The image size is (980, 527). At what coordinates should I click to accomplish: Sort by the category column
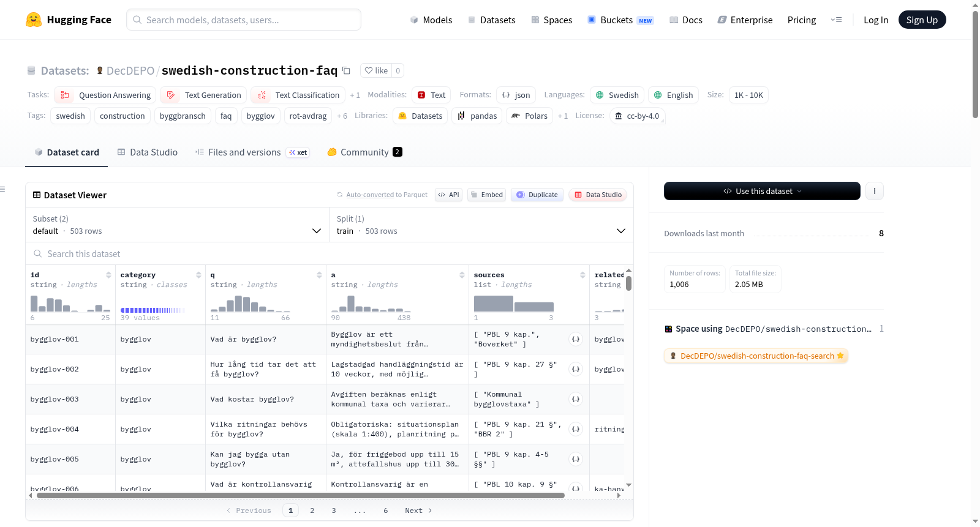pyautogui.click(x=198, y=275)
